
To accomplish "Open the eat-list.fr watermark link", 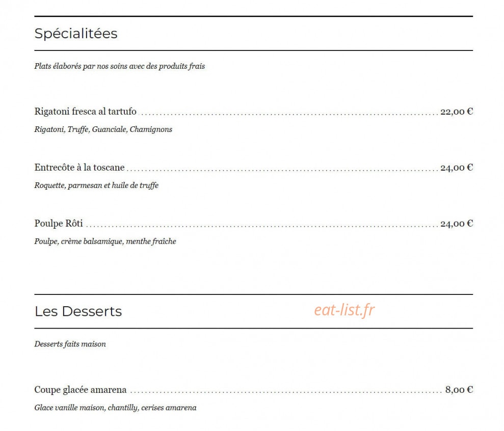I will 344,310.
